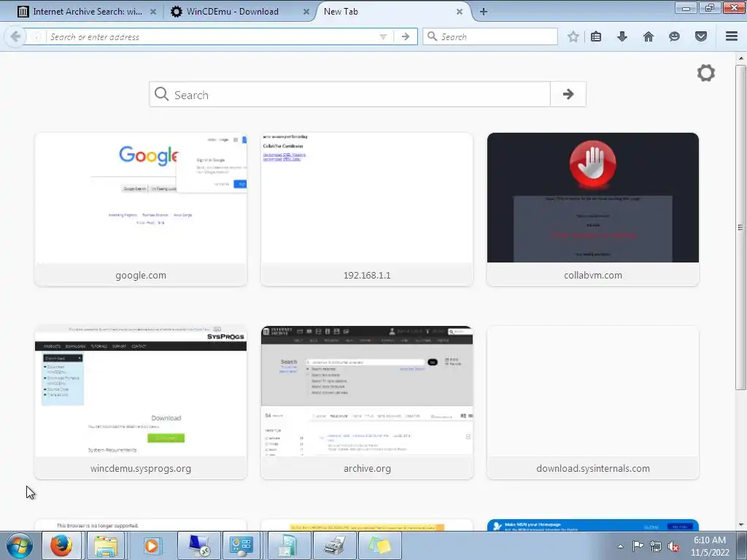Open the Firefox hamburger menu
The image size is (747, 560).
(x=732, y=36)
